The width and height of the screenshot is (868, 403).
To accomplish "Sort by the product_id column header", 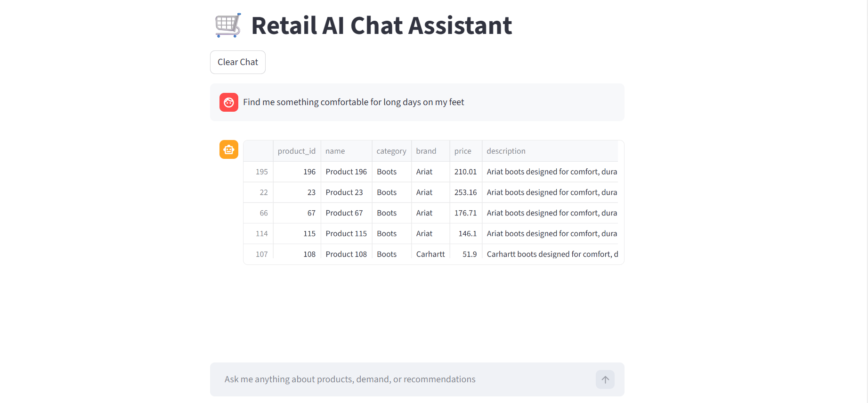I will click(x=297, y=151).
